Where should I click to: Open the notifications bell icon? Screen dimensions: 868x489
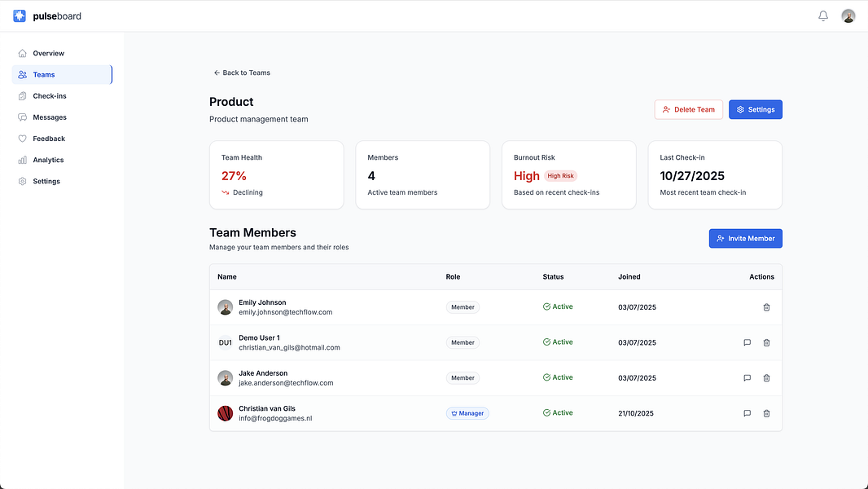(822, 15)
